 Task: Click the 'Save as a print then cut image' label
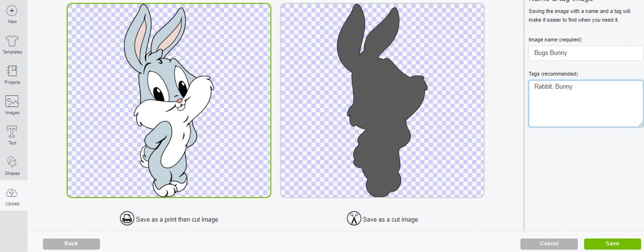click(177, 220)
